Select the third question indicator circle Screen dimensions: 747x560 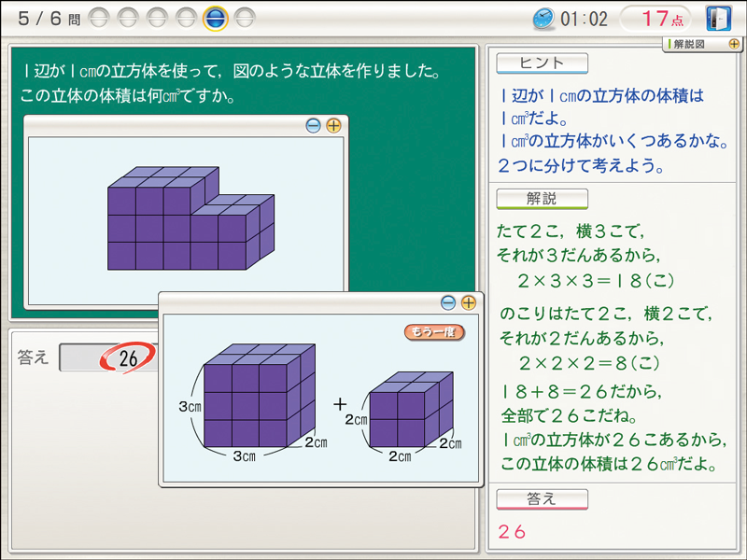pos(158,17)
